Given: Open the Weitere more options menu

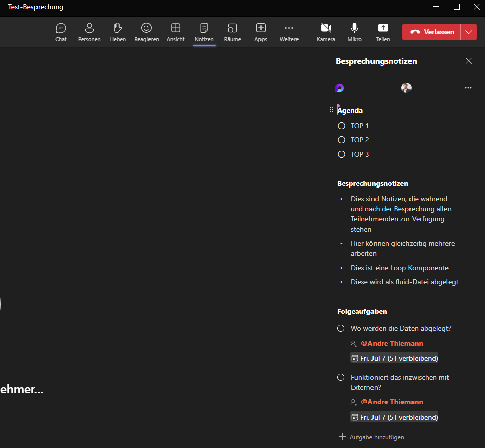Looking at the screenshot, I should tap(289, 31).
